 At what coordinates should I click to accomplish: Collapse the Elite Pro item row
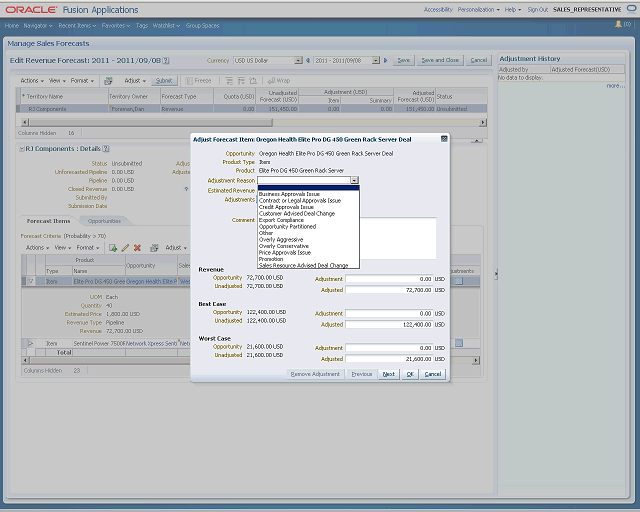[x=31, y=281]
